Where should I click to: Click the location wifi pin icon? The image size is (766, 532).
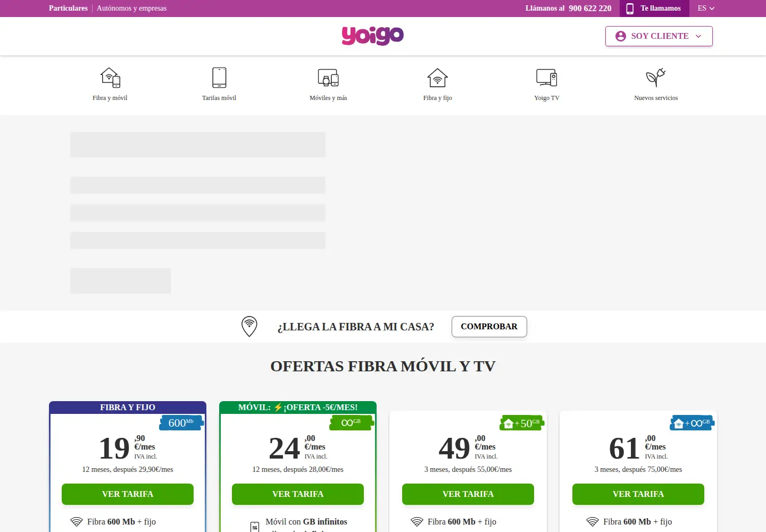(249, 327)
